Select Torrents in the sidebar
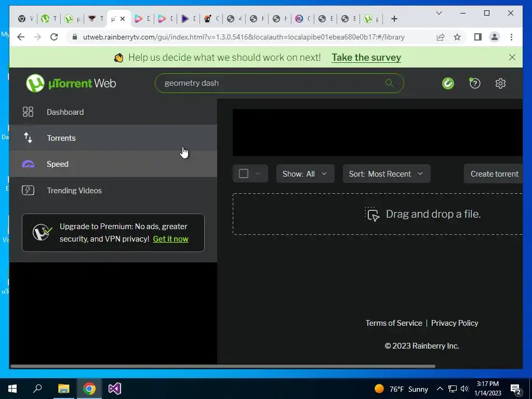The height and width of the screenshot is (399, 532). pyautogui.click(x=113, y=138)
